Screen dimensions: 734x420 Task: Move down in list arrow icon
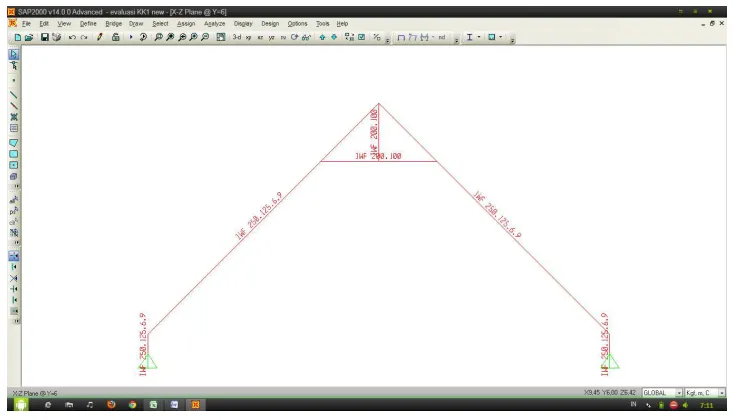click(334, 37)
